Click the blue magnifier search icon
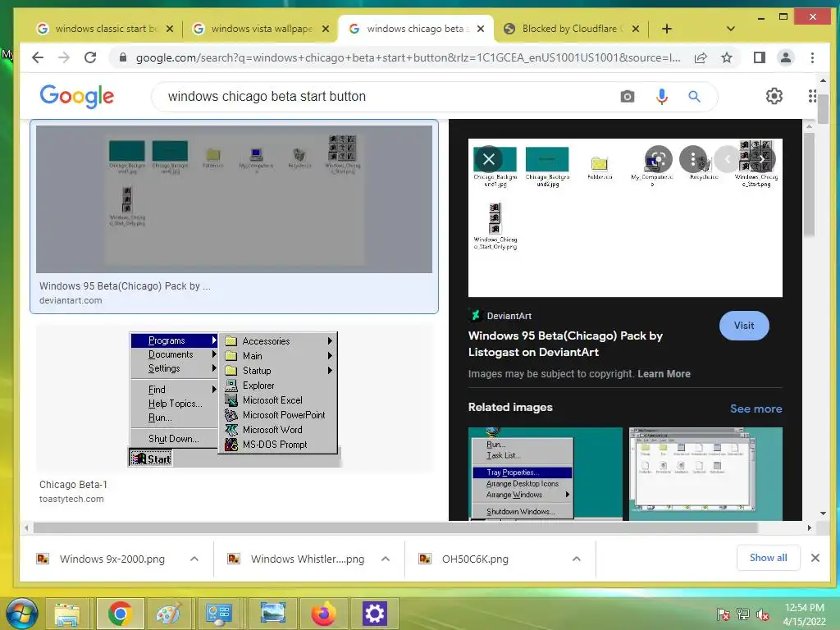 (x=694, y=97)
